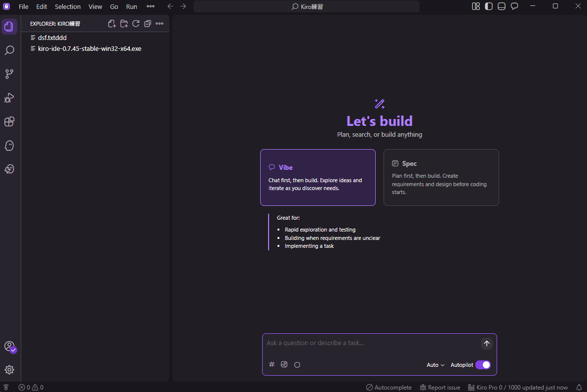The width and height of the screenshot is (587, 392).
Task: Toggle the primary side bar layout button
Action: [x=489, y=6]
